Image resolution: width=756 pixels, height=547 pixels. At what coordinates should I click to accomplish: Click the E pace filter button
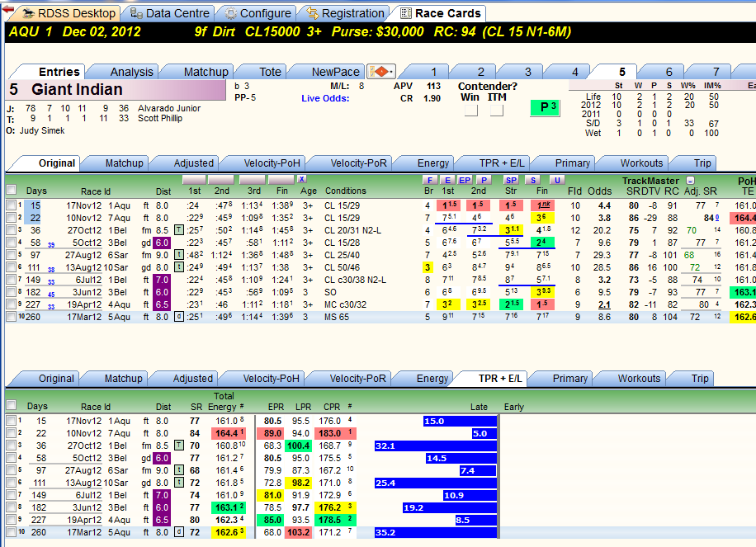pos(447,180)
